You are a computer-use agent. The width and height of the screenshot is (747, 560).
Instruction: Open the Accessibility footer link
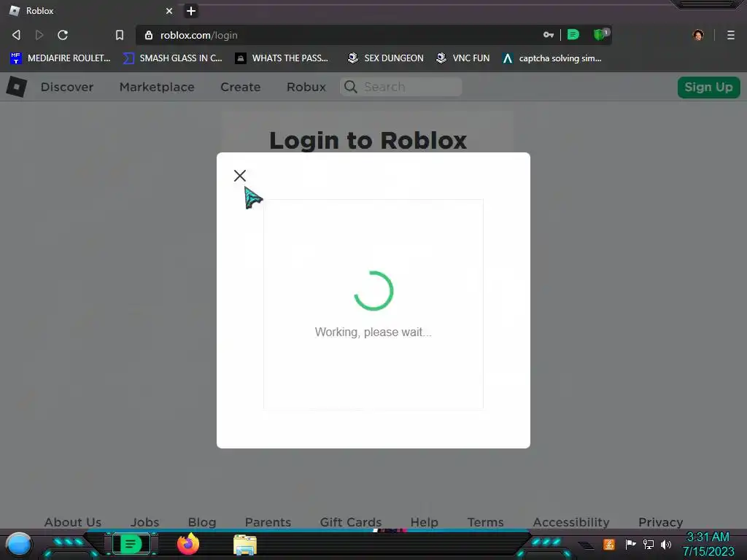coord(571,522)
